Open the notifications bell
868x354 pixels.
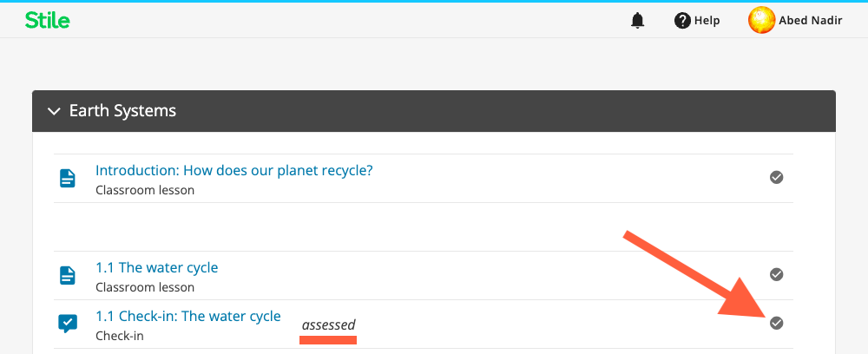pyautogui.click(x=638, y=21)
